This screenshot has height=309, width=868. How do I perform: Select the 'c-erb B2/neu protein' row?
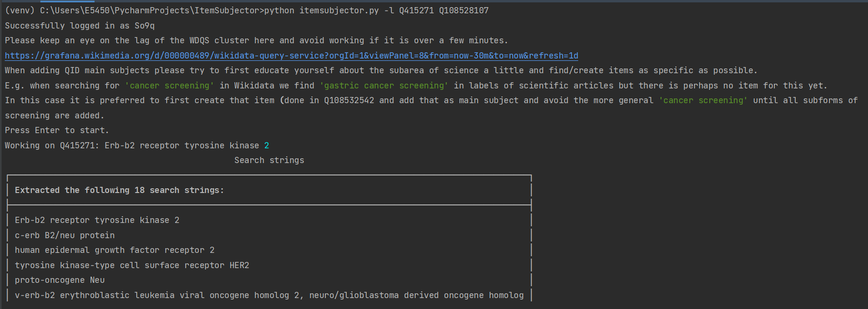tap(65, 235)
